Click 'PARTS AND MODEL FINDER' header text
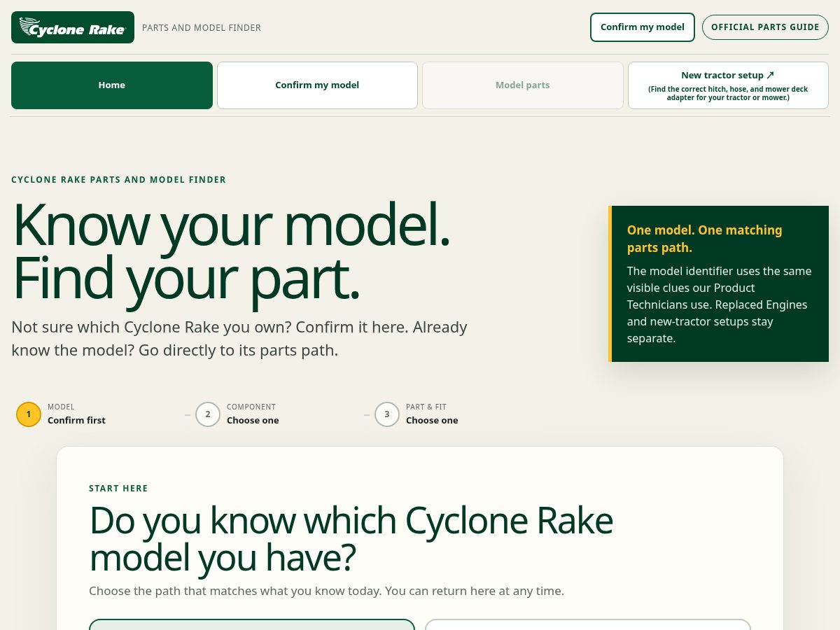This screenshot has width=840, height=630. 202,28
